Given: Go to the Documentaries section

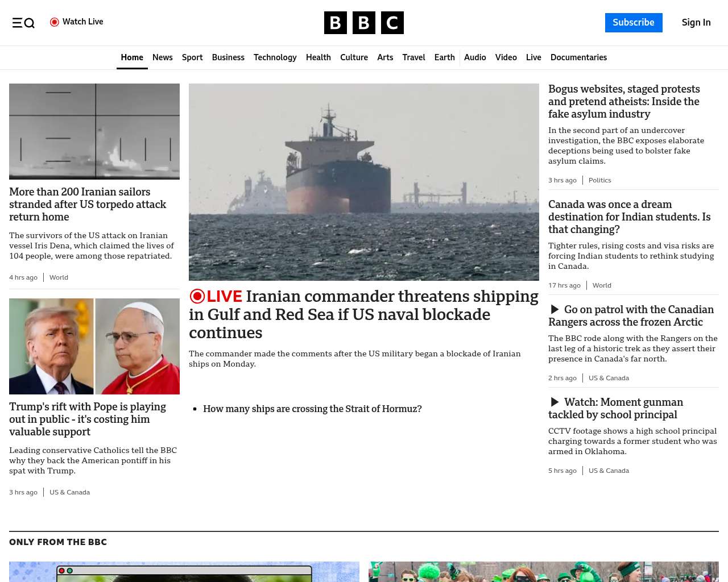Looking at the screenshot, I should pos(578,57).
